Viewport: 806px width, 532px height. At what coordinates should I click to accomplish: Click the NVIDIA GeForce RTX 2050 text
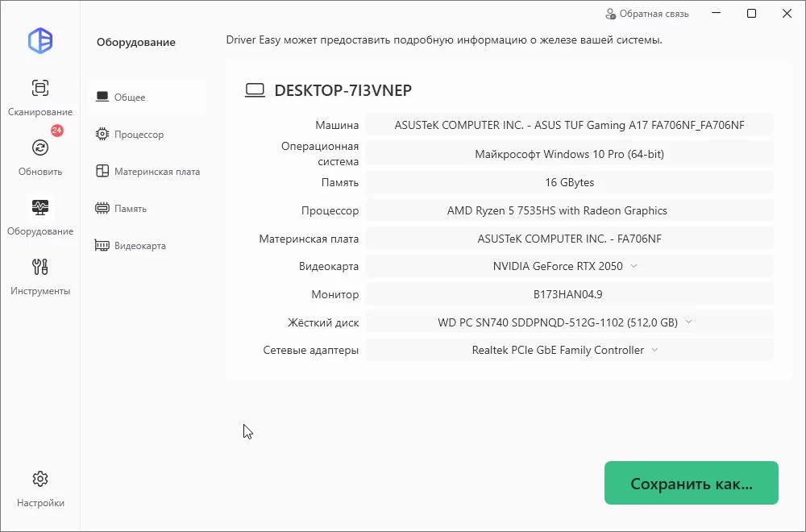[558, 266]
